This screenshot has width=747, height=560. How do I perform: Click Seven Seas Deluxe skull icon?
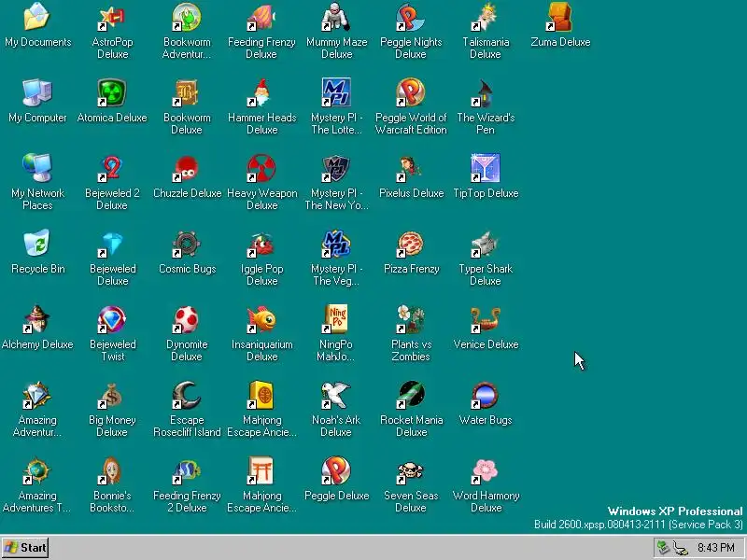tap(411, 471)
